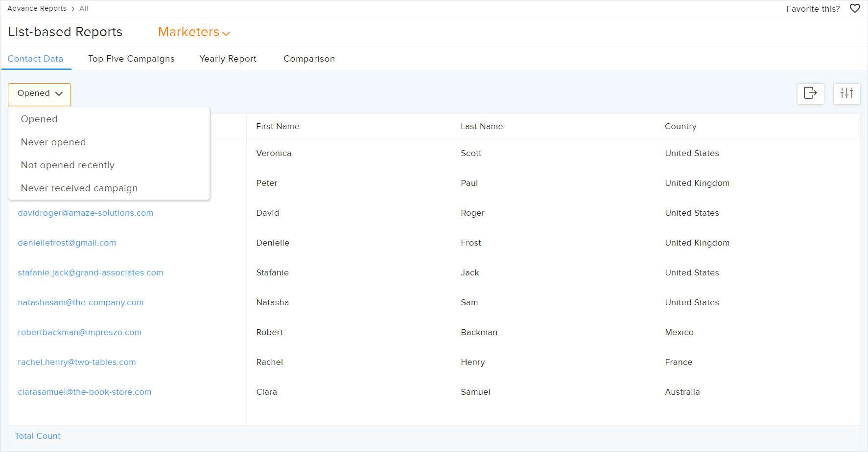This screenshot has width=868, height=452.
Task: Navigate to Advance Reports breadcrumb
Action: click(37, 9)
